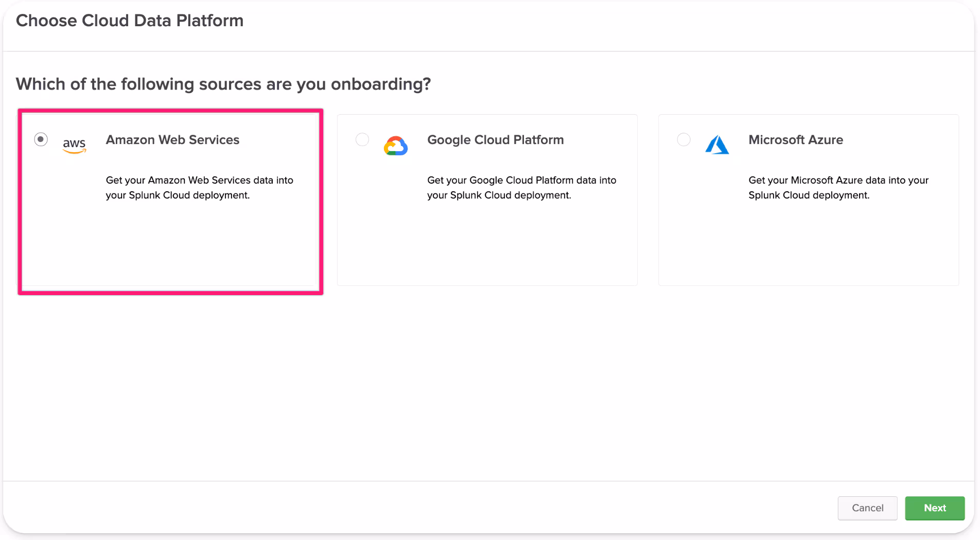Cancel the cloud platform selection dialog
Viewport: 980px width, 540px height.
pos(867,508)
